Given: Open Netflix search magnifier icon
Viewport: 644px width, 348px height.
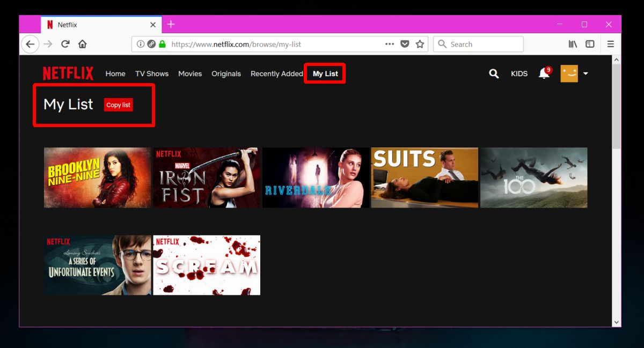Looking at the screenshot, I should pyautogui.click(x=494, y=73).
